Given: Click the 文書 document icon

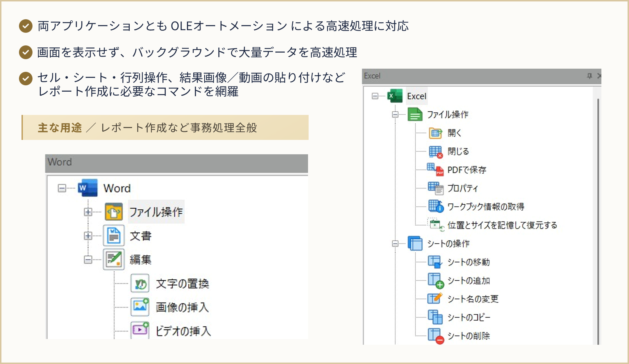Looking at the screenshot, I should (114, 236).
